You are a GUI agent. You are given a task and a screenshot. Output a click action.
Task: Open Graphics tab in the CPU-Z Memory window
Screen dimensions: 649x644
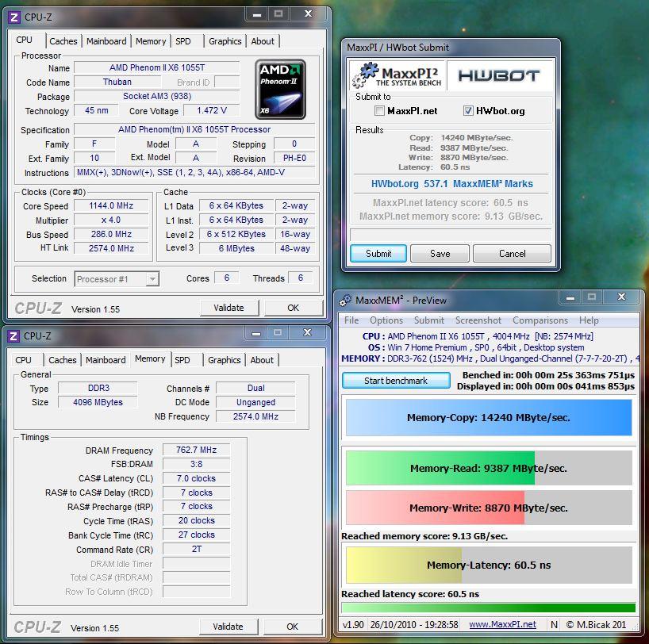point(224,360)
